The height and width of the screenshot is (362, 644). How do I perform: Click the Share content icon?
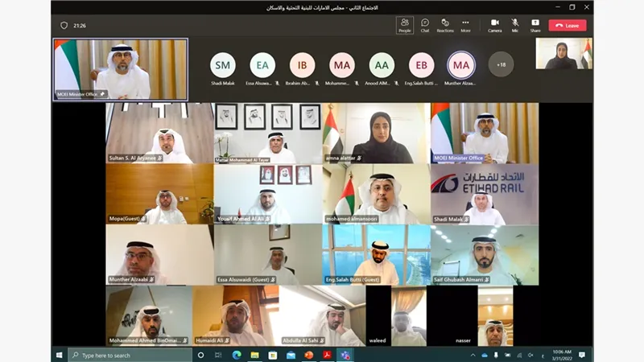[535, 25]
